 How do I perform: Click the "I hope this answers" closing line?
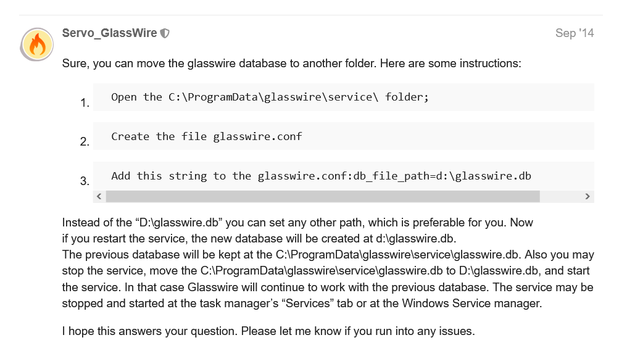point(268,331)
